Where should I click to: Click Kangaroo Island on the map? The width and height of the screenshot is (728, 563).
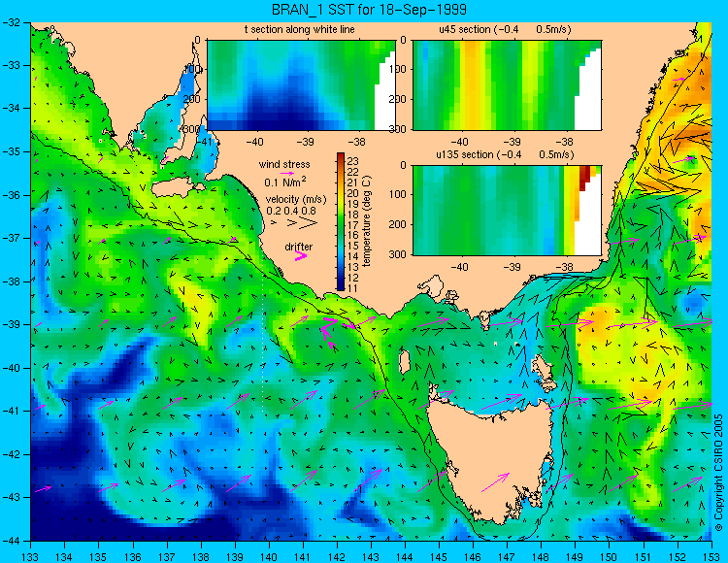click(174, 189)
